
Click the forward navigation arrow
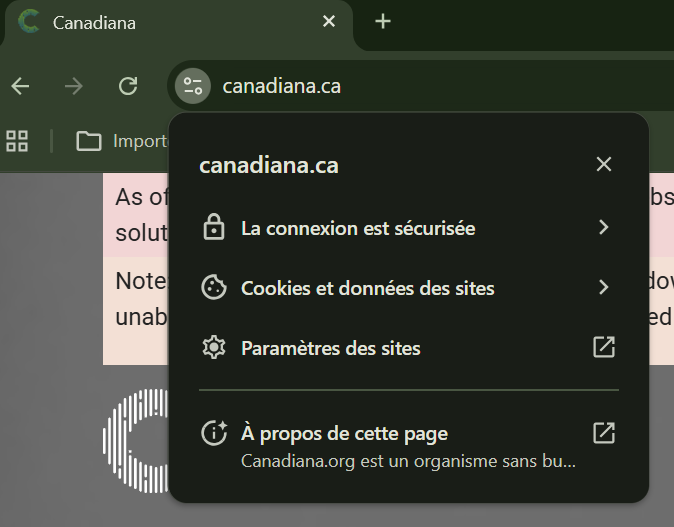(x=74, y=86)
